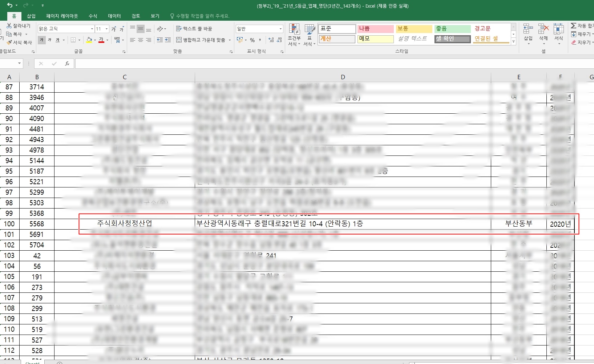
Task: Toggle bold formatting (가)
Action: pos(42,40)
